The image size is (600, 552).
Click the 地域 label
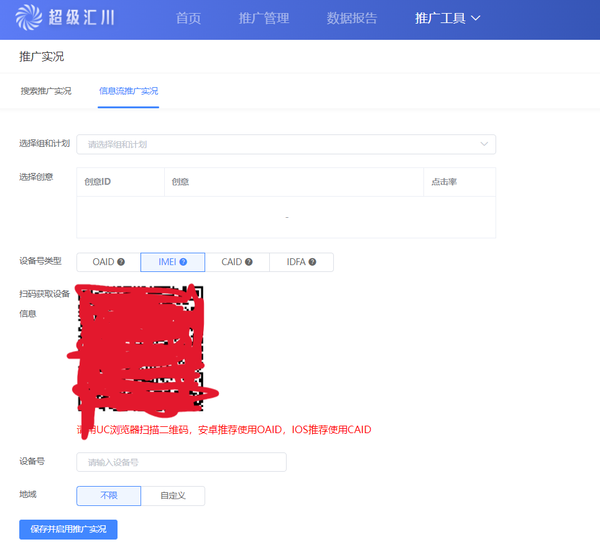tap(28, 494)
